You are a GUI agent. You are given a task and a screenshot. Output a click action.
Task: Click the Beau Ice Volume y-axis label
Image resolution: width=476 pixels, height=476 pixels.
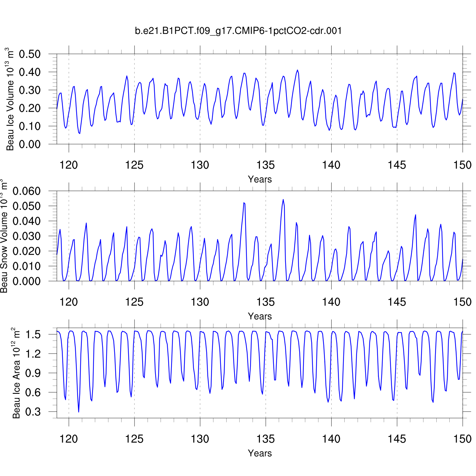[x=10, y=99]
